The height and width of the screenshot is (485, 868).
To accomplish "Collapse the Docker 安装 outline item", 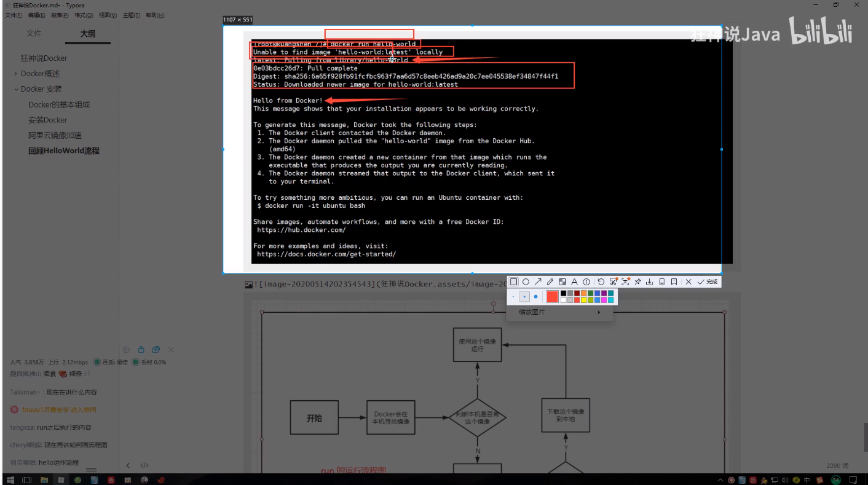I will (x=15, y=89).
